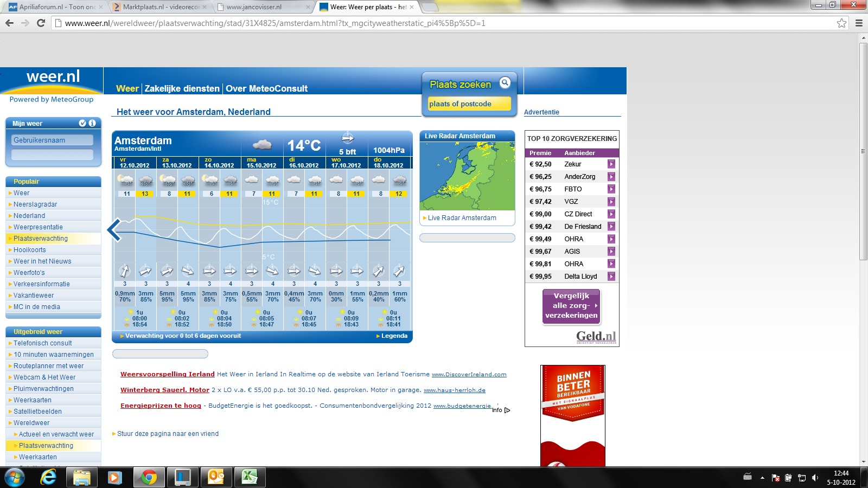Launch Internet Explorer from taskbar

48,477
